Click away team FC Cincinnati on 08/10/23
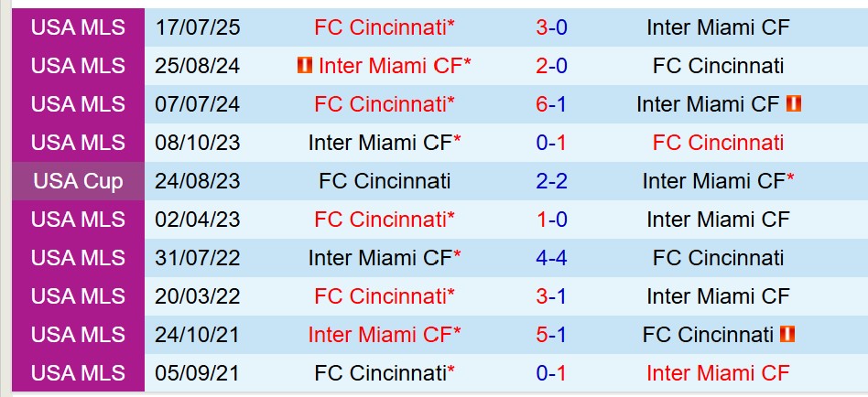 coord(718,143)
